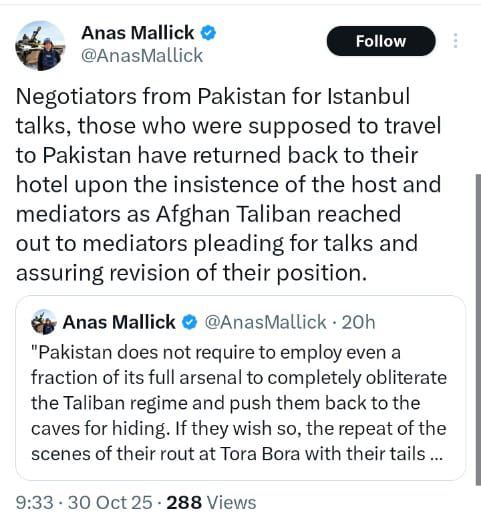This screenshot has width=481, height=522.
Task: Click the quoted text mentioning Tora Bora
Action: [239, 454]
